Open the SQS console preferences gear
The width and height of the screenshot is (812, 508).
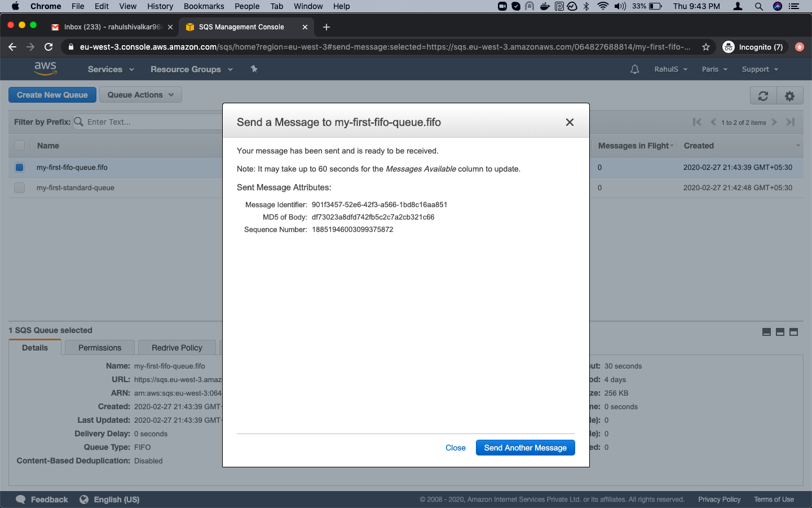click(789, 95)
